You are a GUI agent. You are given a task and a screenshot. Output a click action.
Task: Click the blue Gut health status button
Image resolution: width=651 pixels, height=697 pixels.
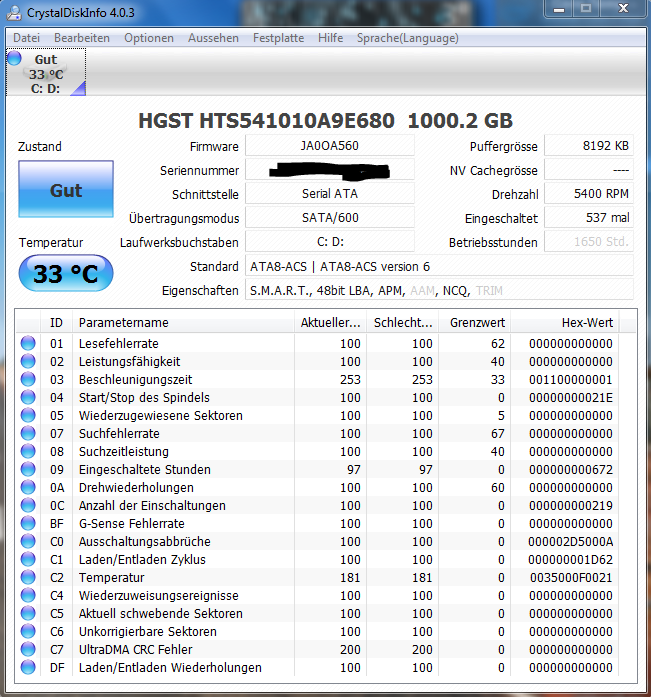66,189
